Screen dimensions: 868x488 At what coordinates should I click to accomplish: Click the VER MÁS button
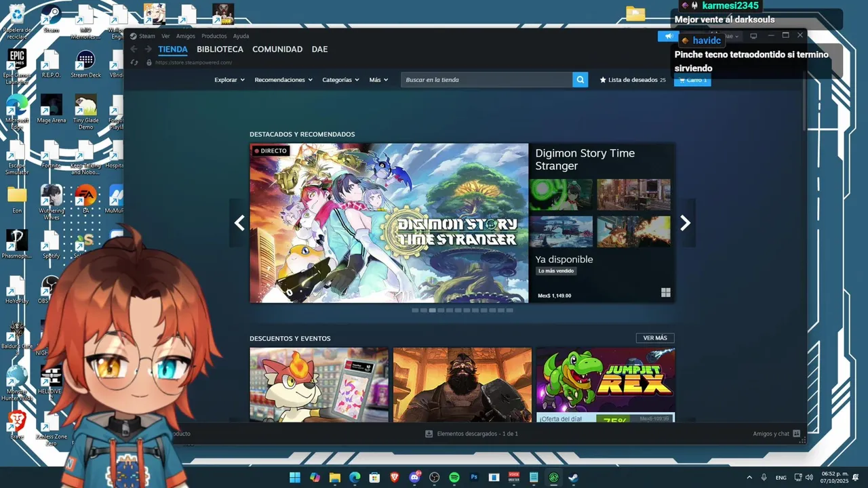(x=655, y=338)
